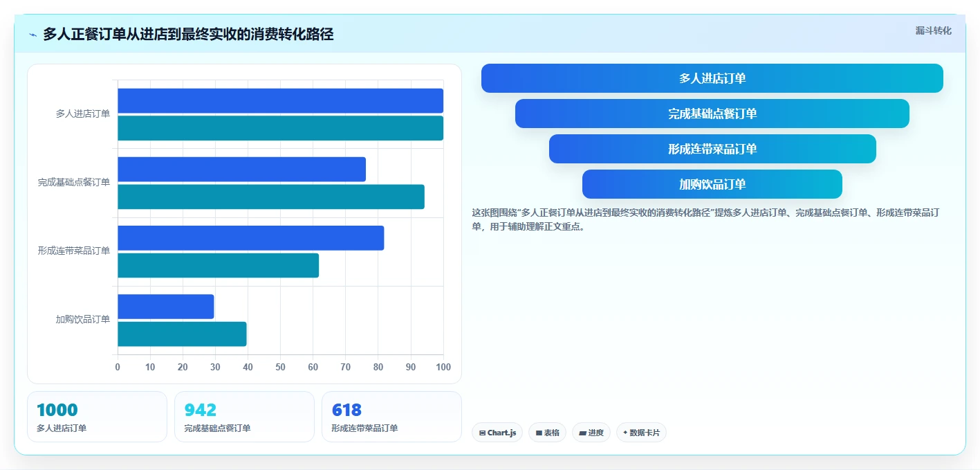Select the 多人进店订单 funnel stage bar
Image resolution: width=980 pixels, height=470 pixels.
[x=712, y=78]
